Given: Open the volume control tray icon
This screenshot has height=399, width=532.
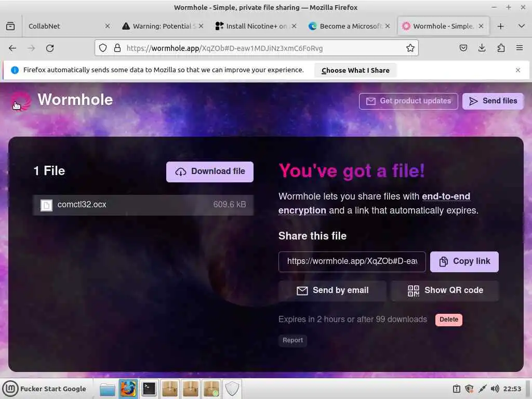Looking at the screenshot, I should [495, 389].
